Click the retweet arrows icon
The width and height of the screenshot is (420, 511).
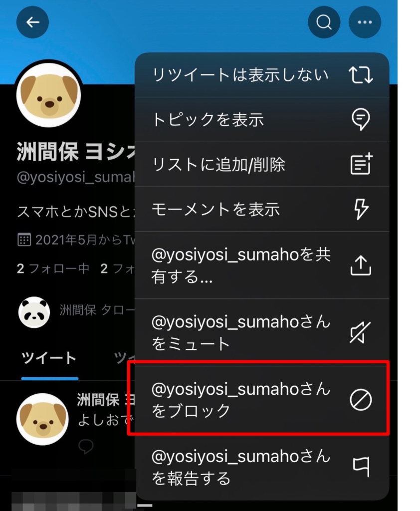tap(361, 75)
